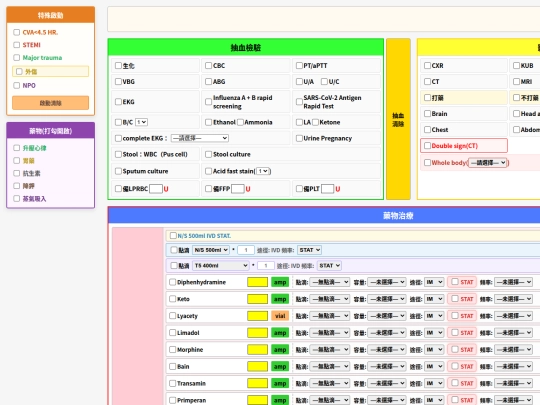Viewport: 540px width, 405px height.
Task: Enable the Major trauma option
Action: click(x=17, y=58)
